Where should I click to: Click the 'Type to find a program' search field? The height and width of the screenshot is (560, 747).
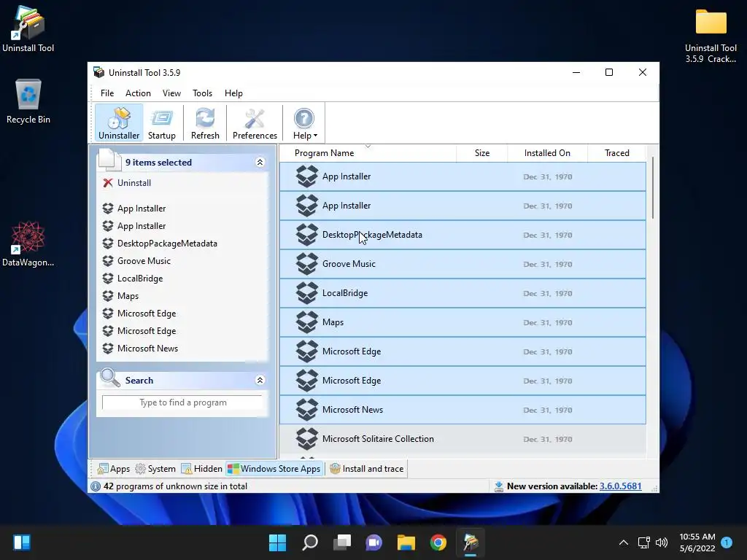point(182,402)
